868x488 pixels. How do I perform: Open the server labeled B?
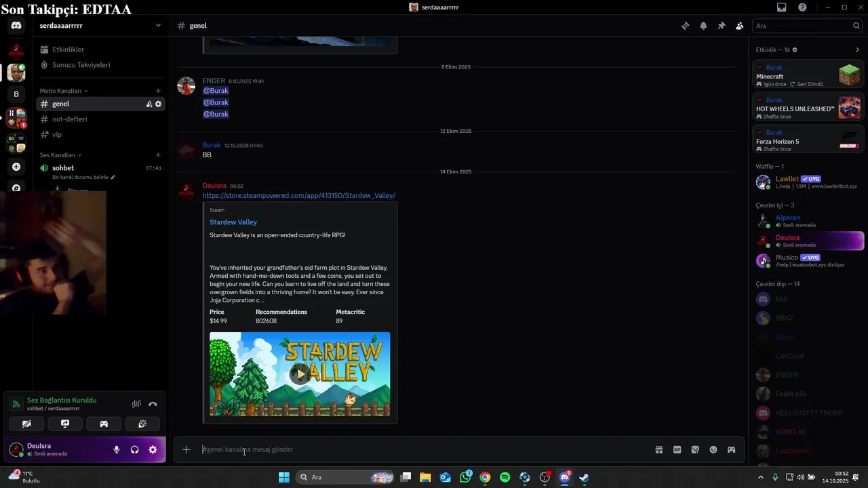16,94
